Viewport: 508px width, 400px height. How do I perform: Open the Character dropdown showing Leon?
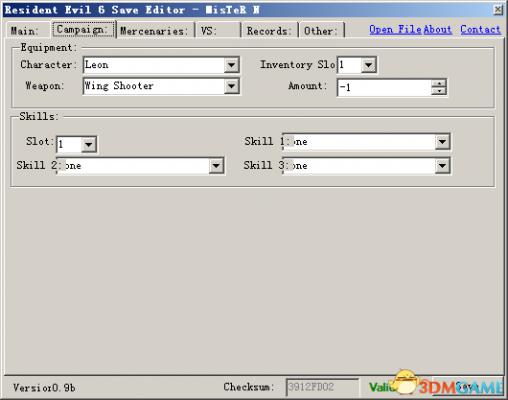coord(232,65)
